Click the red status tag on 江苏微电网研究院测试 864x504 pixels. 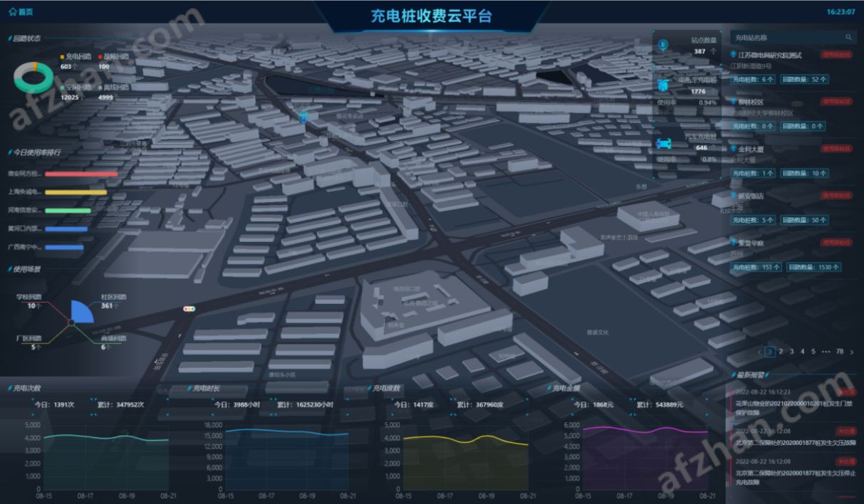point(836,54)
